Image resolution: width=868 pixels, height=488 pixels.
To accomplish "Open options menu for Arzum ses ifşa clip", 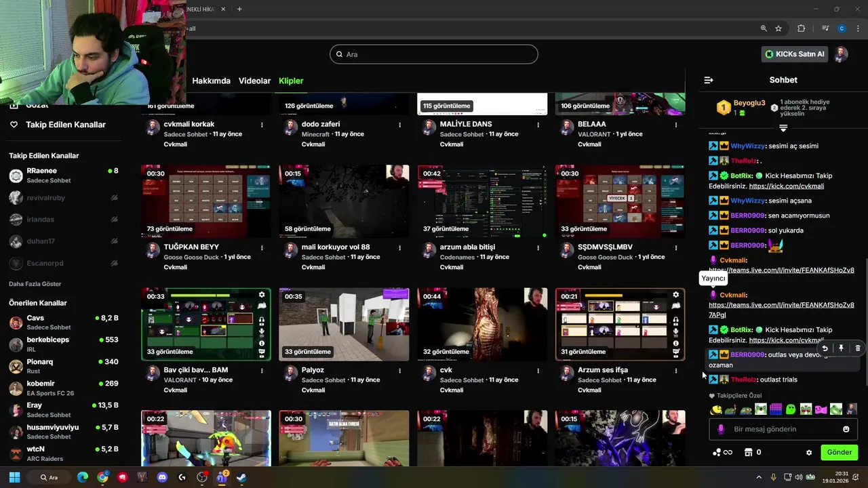I will click(675, 371).
